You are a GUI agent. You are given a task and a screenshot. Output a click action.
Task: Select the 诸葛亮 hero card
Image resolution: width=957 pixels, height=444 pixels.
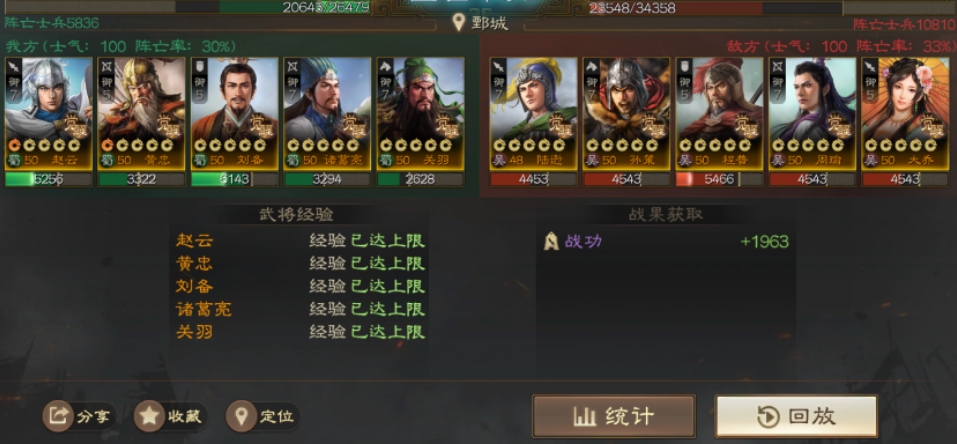point(327,113)
